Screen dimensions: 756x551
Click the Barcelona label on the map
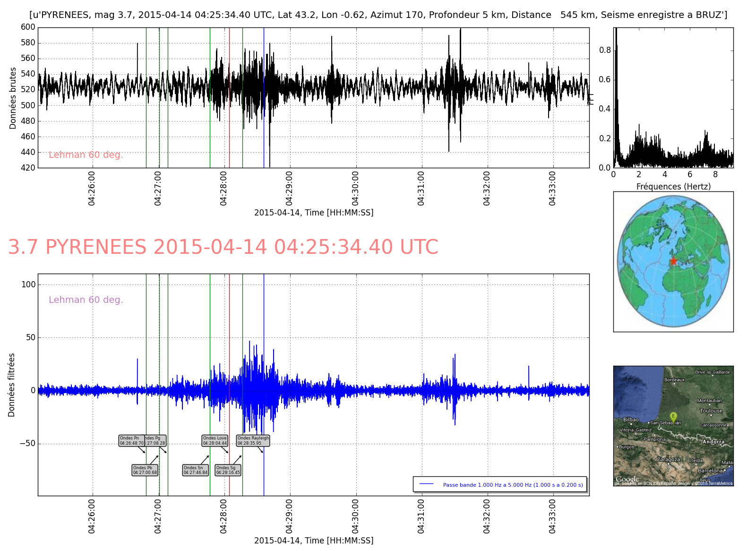[x=710, y=471]
